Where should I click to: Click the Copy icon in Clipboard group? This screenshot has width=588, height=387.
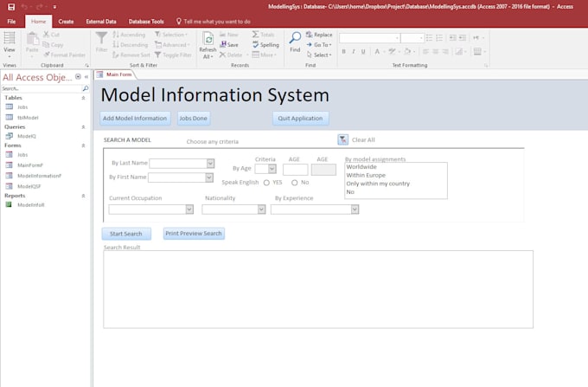click(46, 45)
